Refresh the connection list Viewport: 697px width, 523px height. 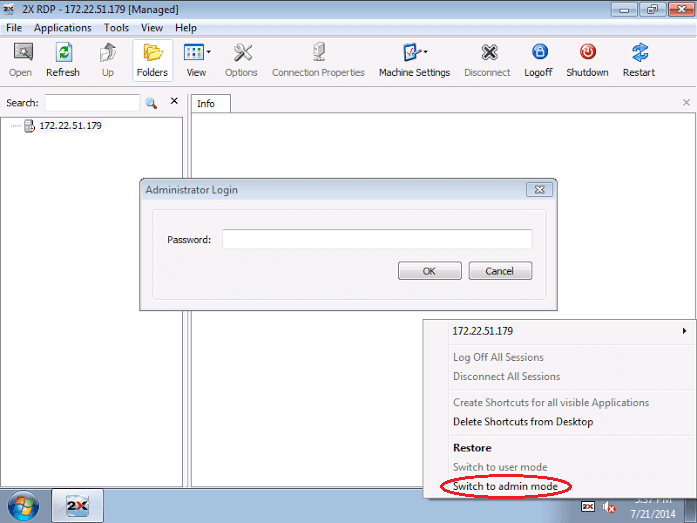click(x=63, y=60)
